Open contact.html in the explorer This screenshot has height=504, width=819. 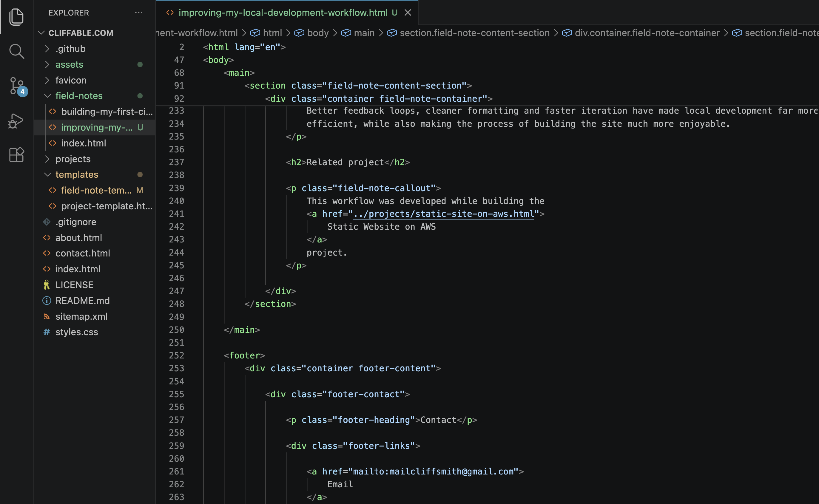(x=95, y=253)
